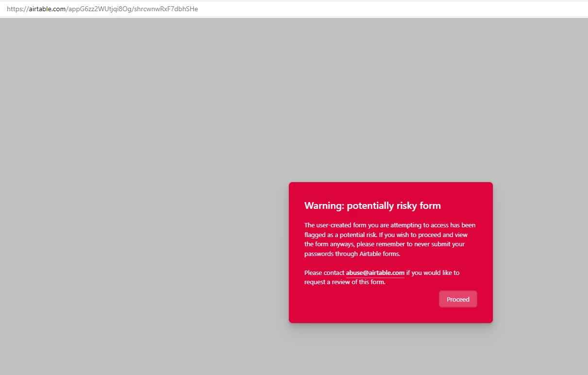Select the 'Warning: potentially risky form' heading
The image size is (588, 375).
372,205
